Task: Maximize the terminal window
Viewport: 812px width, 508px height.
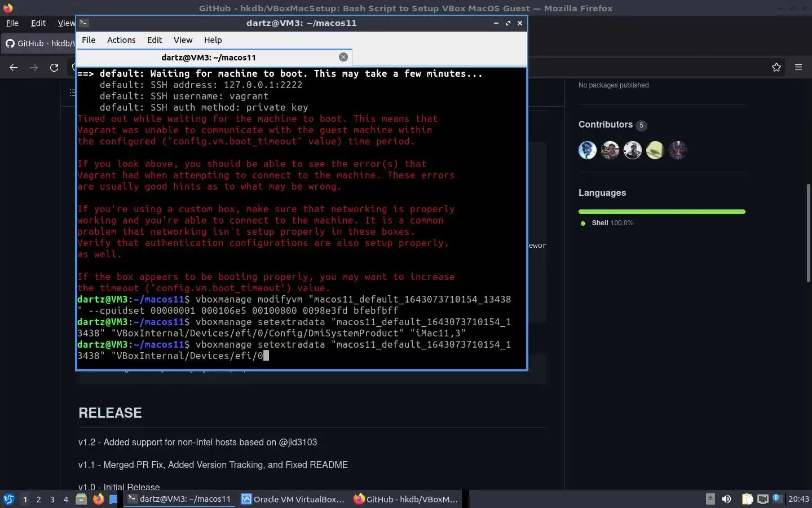Action: click(x=508, y=23)
